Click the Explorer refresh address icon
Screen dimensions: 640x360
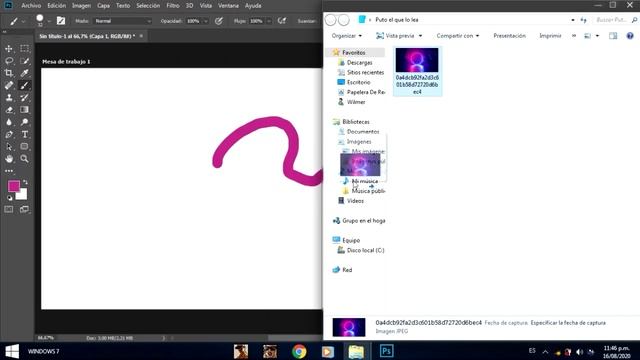[583, 20]
